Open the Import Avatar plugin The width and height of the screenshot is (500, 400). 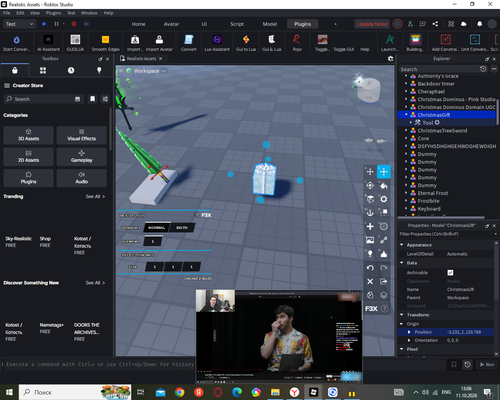[159, 43]
